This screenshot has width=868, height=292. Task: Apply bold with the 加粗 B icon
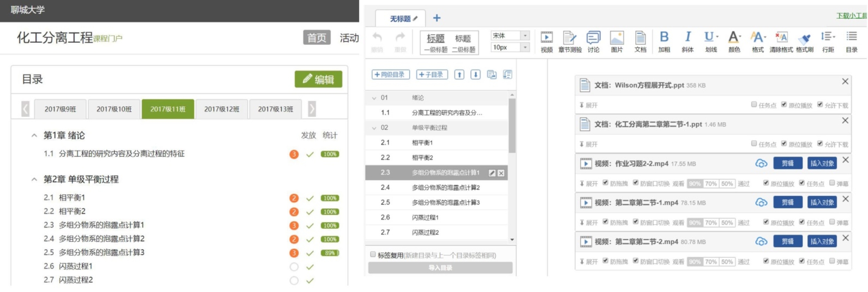[664, 37]
